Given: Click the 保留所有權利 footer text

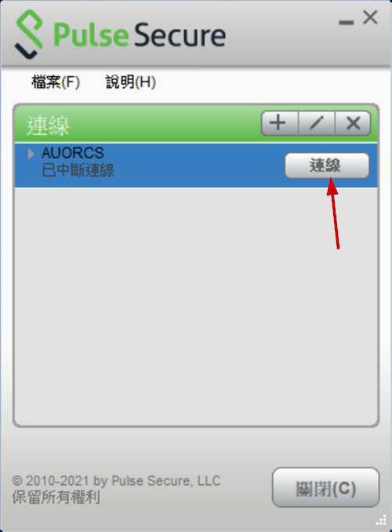Looking at the screenshot, I should click(56, 497).
